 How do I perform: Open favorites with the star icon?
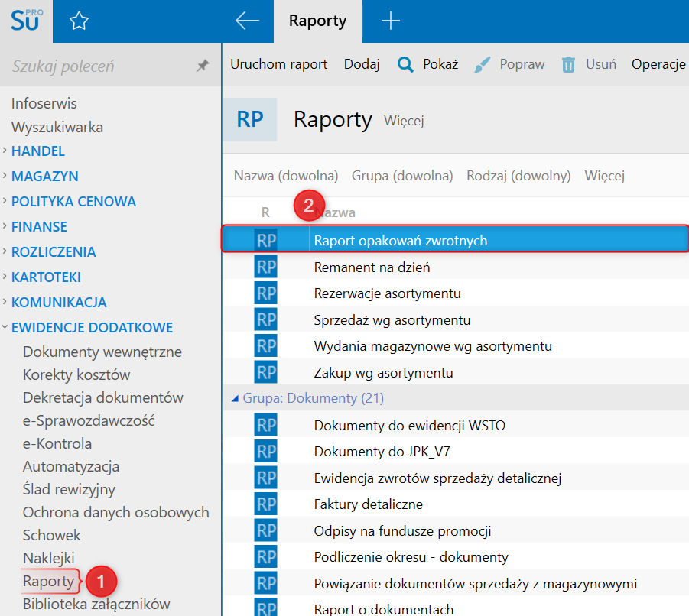pyautogui.click(x=79, y=21)
